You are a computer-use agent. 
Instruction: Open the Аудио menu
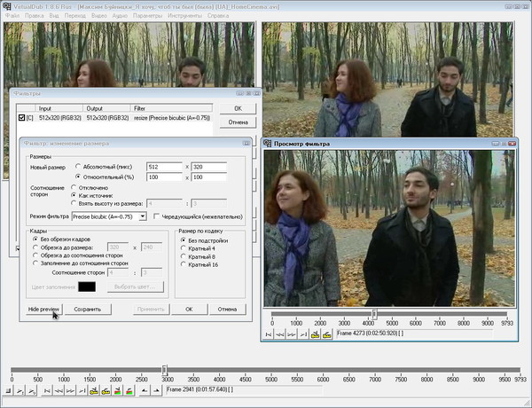[120, 16]
